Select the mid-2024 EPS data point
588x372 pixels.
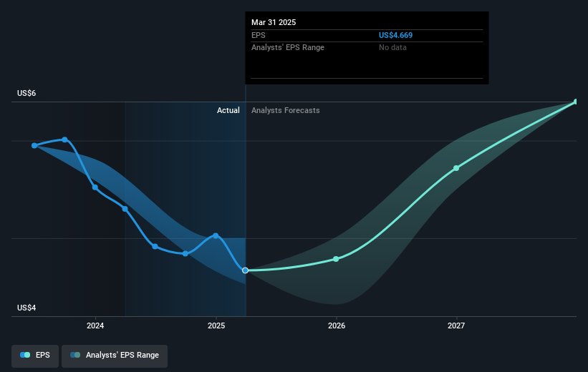(155, 246)
